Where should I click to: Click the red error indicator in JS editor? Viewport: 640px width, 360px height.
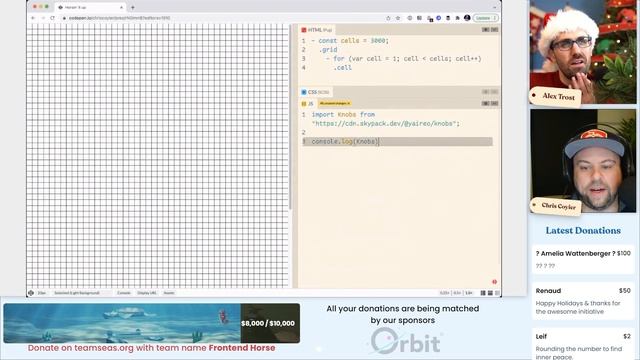(494, 282)
